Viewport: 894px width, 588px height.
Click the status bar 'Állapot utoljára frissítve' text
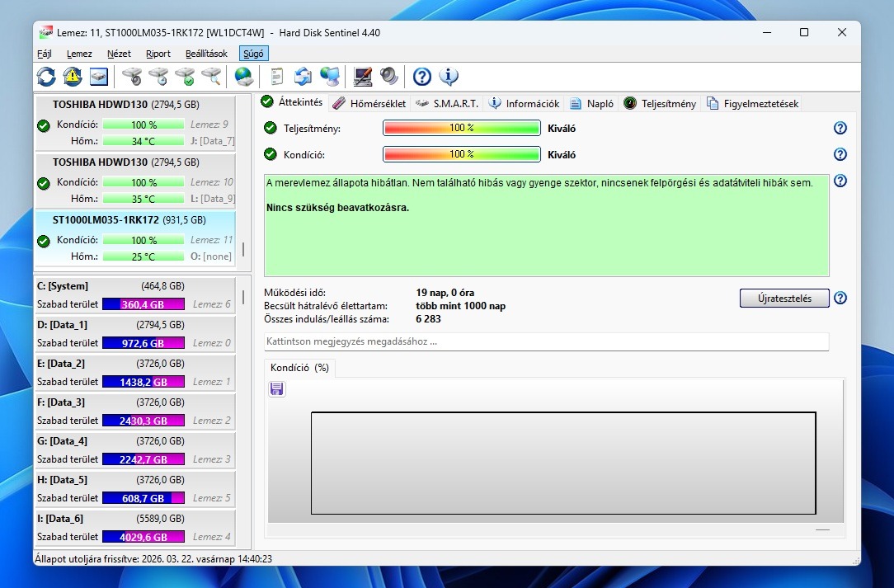click(x=153, y=559)
